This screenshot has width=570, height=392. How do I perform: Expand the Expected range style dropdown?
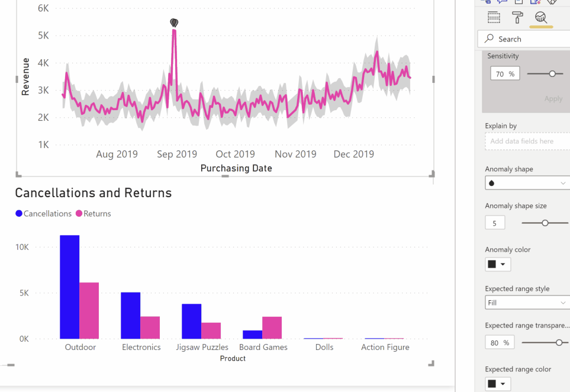(x=527, y=303)
